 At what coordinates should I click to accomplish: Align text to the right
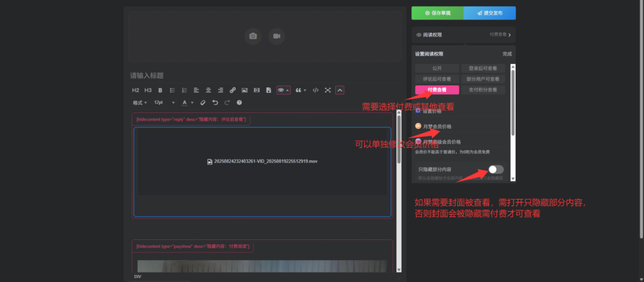pyautogui.click(x=221, y=90)
